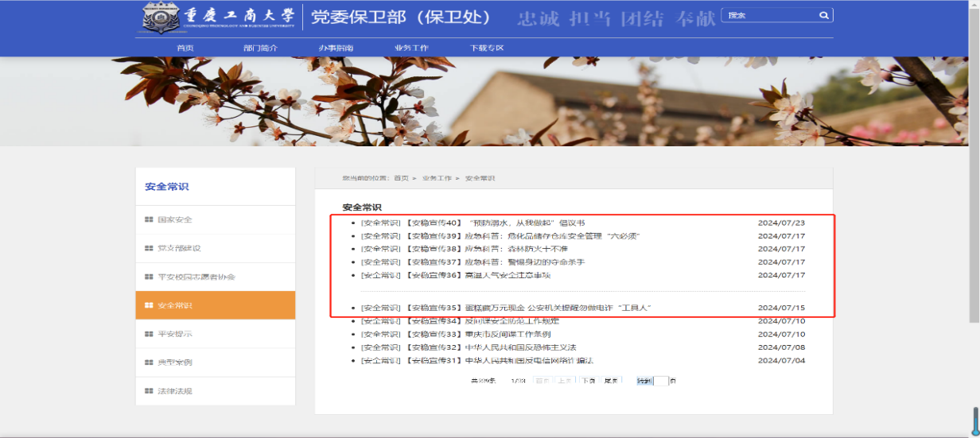Click grid icon beside 法律法规
Screen dimensions: 980x438
149,391
